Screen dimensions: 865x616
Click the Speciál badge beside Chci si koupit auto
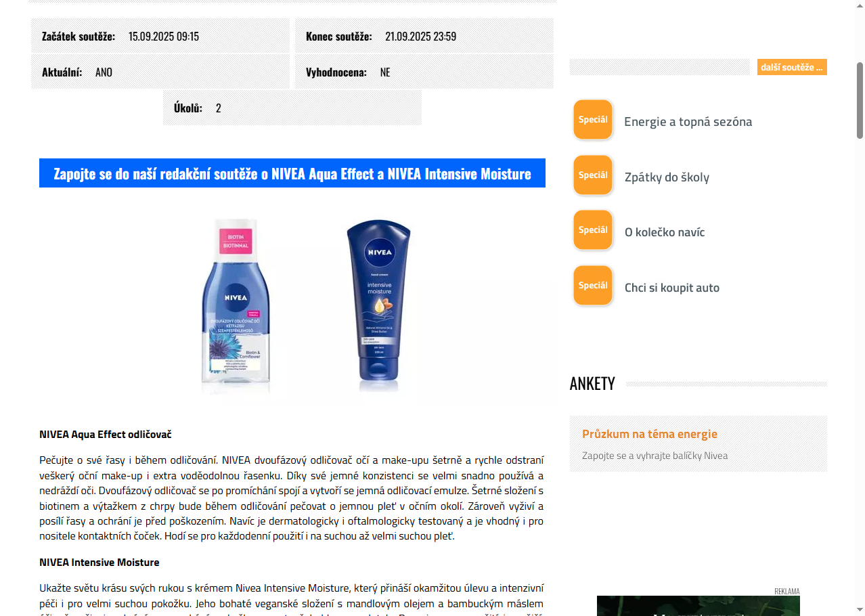tap(593, 286)
